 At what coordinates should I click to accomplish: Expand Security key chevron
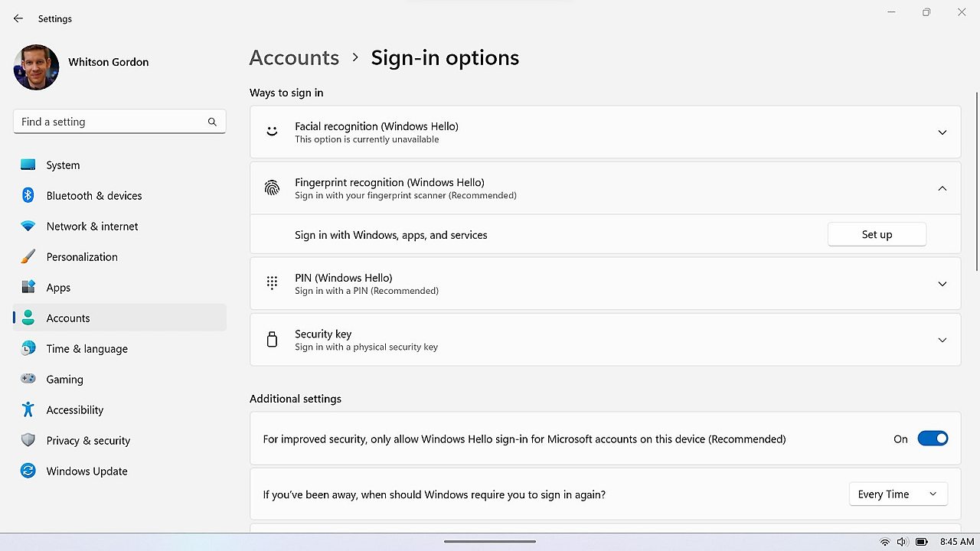pos(942,340)
